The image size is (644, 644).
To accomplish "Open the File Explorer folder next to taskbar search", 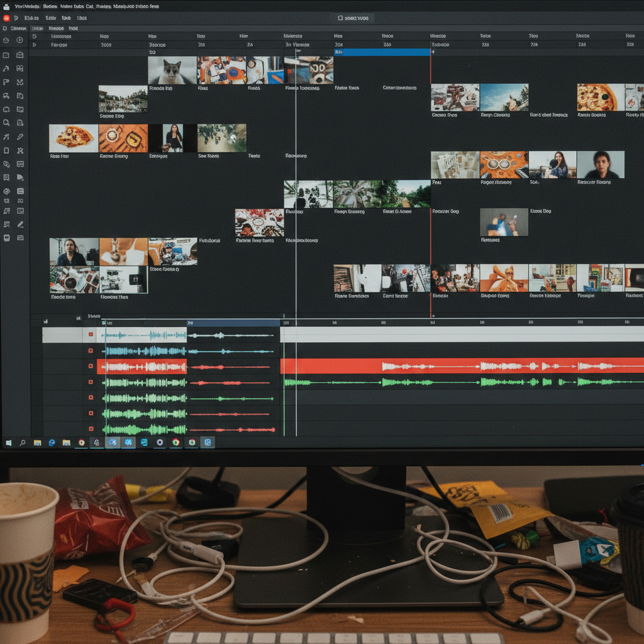I will pos(37,443).
